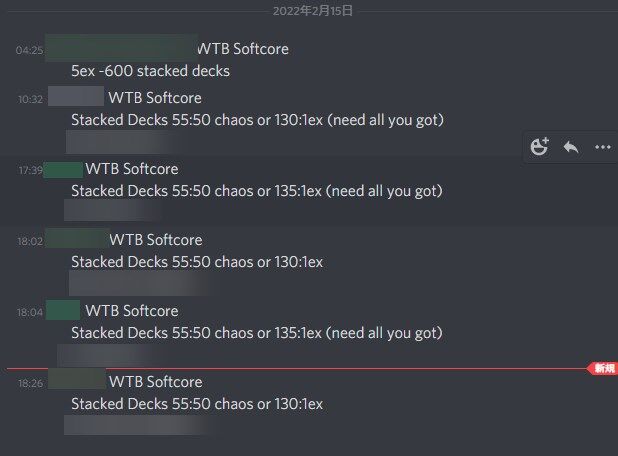Open the blurred username of the 04:25 message
618x456 pixels.
120,47
